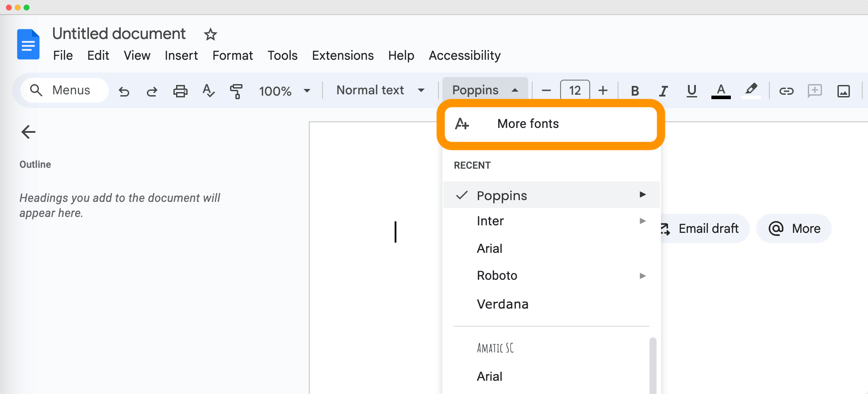Star the Untitled document

click(x=211, y=35)
